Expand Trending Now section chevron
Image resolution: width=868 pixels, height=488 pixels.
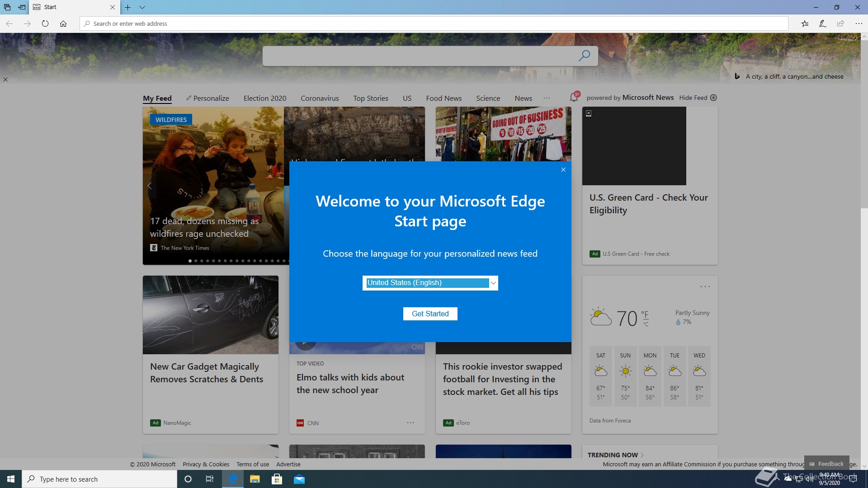(x=642, y=455)
